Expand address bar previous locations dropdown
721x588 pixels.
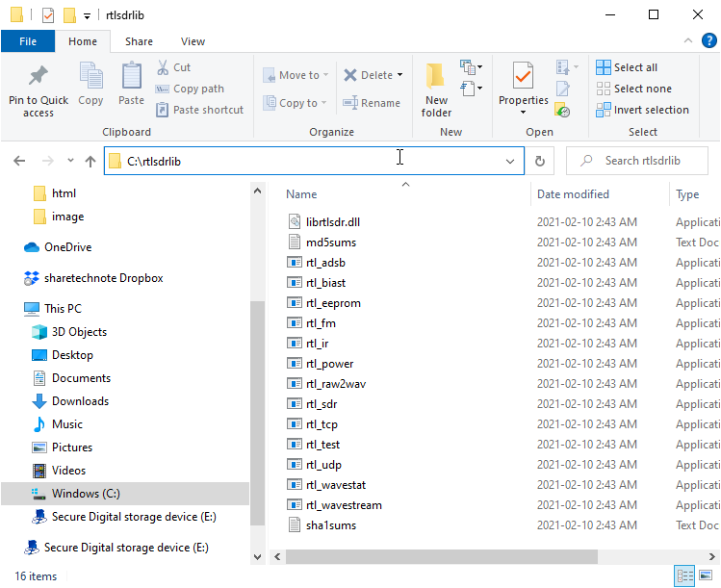point(510,162)
